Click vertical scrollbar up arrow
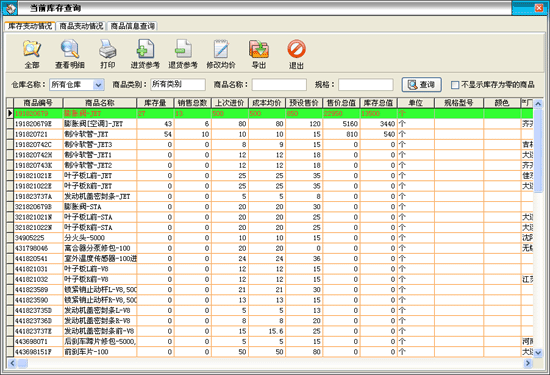This screenshot has width=550, height=375. coord(538,103)
